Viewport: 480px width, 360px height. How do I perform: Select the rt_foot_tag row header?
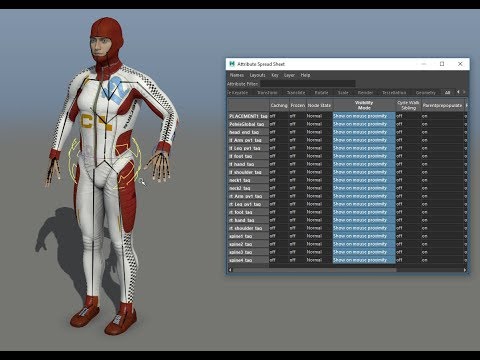tap(248, 212)
